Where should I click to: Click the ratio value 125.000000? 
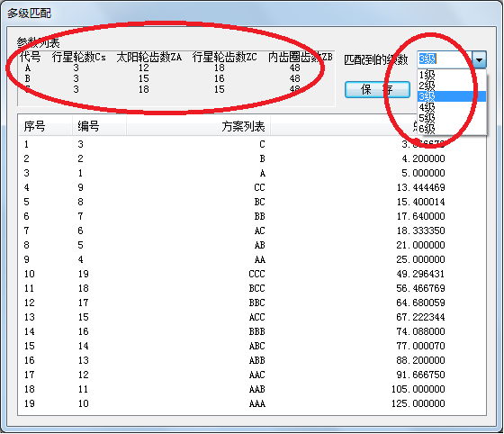pos(418,403)
